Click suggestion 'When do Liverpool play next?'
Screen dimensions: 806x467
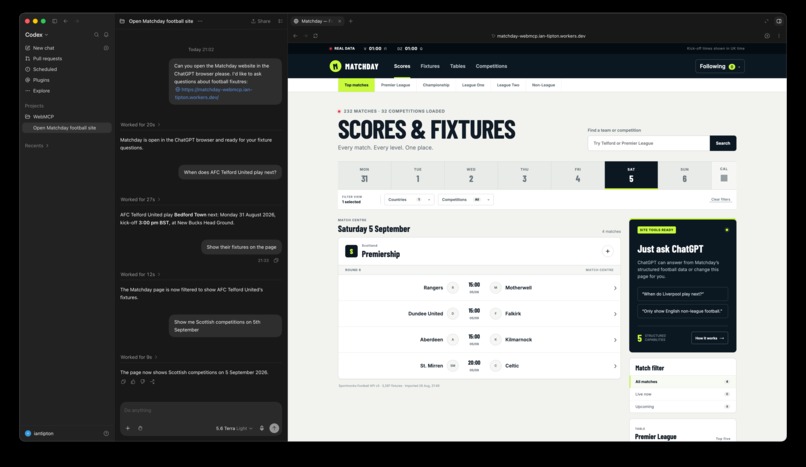pos(683,294)
